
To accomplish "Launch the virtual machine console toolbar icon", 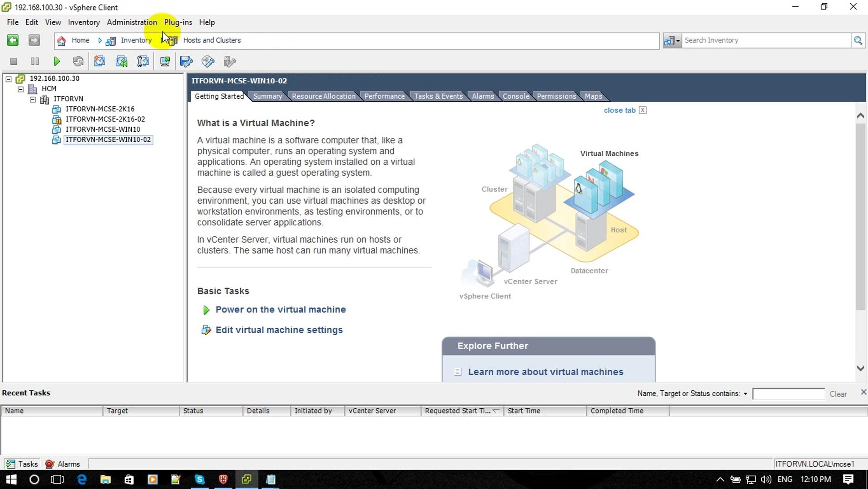I will [165, 61].
